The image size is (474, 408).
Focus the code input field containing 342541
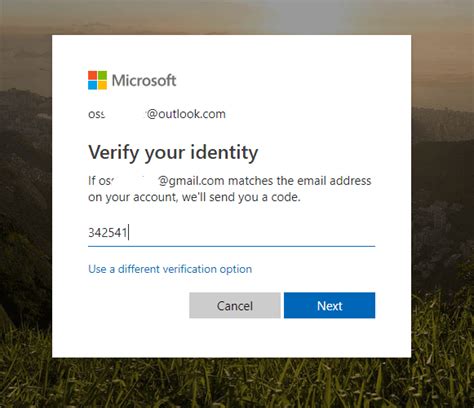(x=231, y=233)
